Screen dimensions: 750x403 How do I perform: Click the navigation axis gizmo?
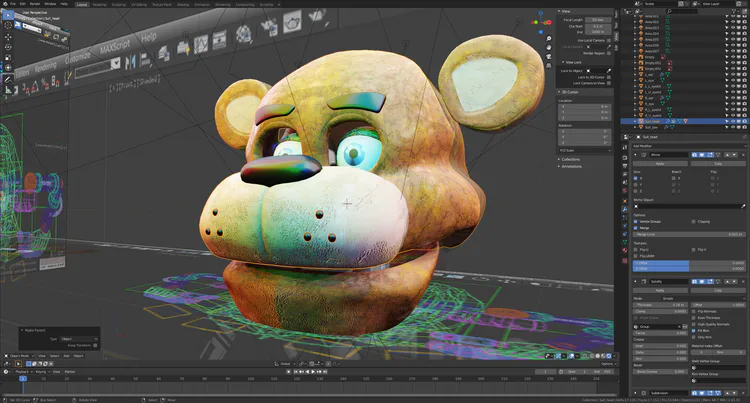pyautogui.click(x=541, y=22)
